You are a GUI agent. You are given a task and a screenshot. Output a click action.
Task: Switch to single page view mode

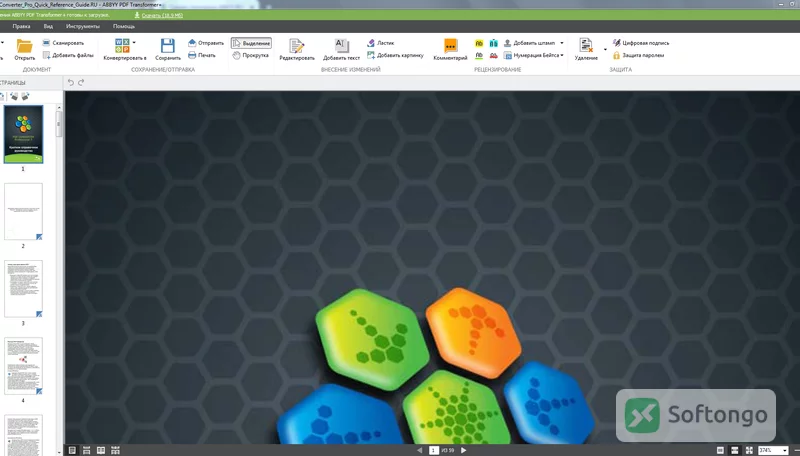(72, 450)
